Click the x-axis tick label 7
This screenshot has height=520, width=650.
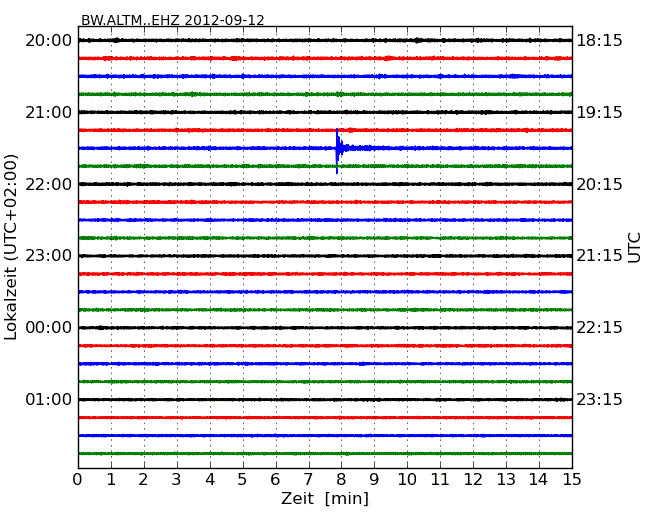308,479
